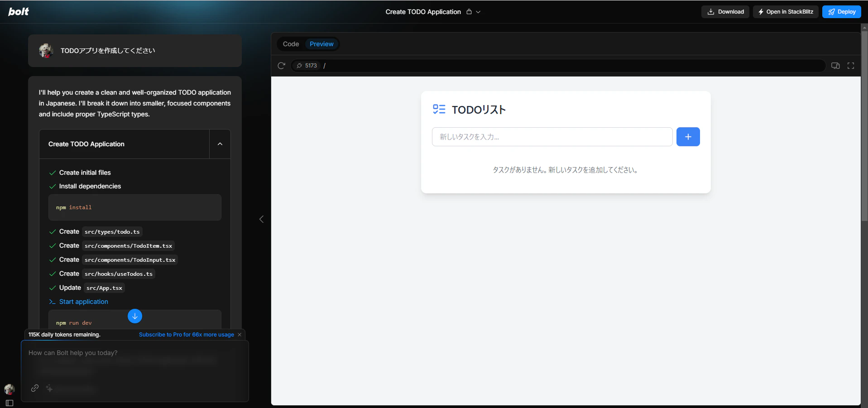Click the avatar beside TODOアプリ message
The image size is (868, 408).
coord(46,51)
